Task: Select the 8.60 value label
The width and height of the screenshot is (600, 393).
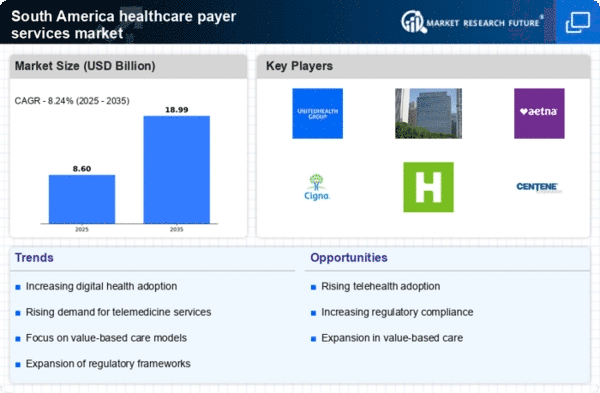Action: 82,169
